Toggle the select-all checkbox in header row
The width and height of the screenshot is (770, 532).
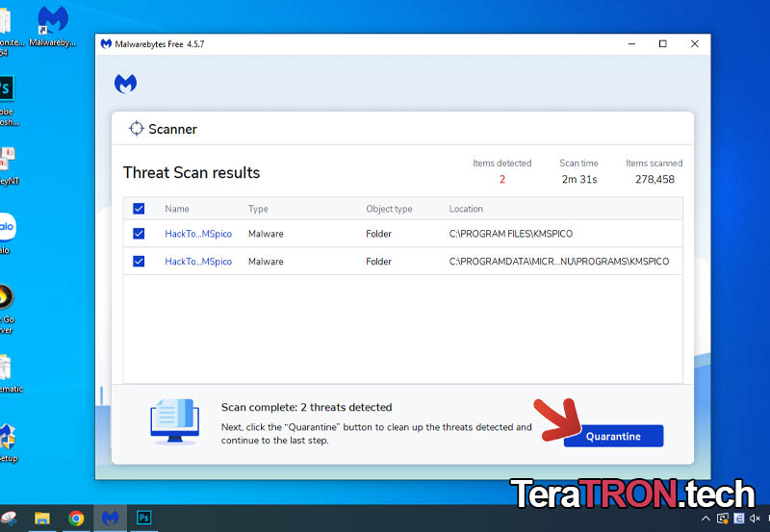(139, 209)
